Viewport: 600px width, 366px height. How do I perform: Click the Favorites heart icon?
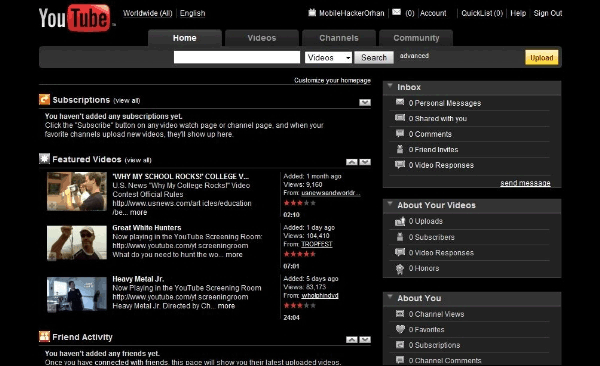400,329
